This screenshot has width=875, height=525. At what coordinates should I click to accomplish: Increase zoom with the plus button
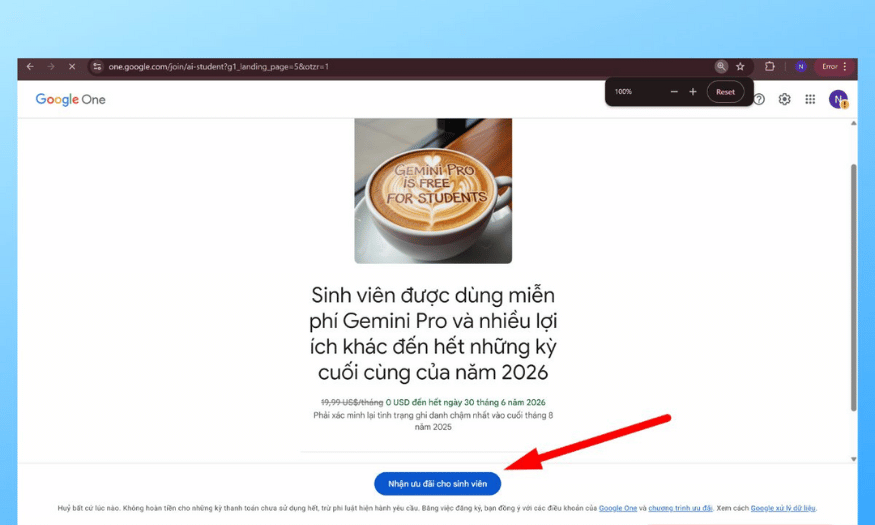[x=693, y=91]
